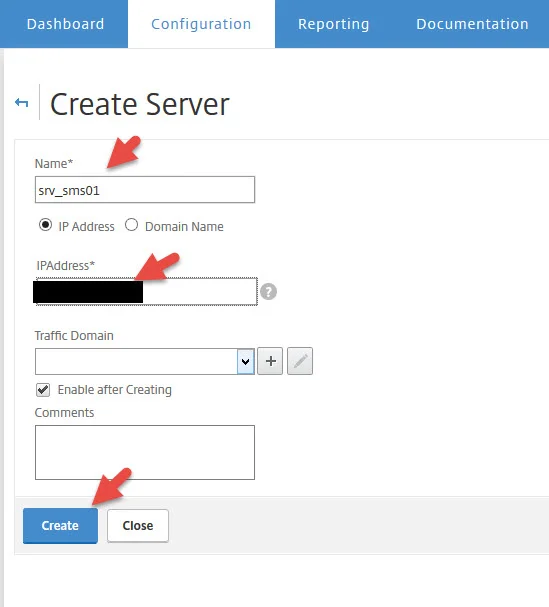The image size is (549, 607).
Task: Select the IP Address radio button
Action: [45, 225]
